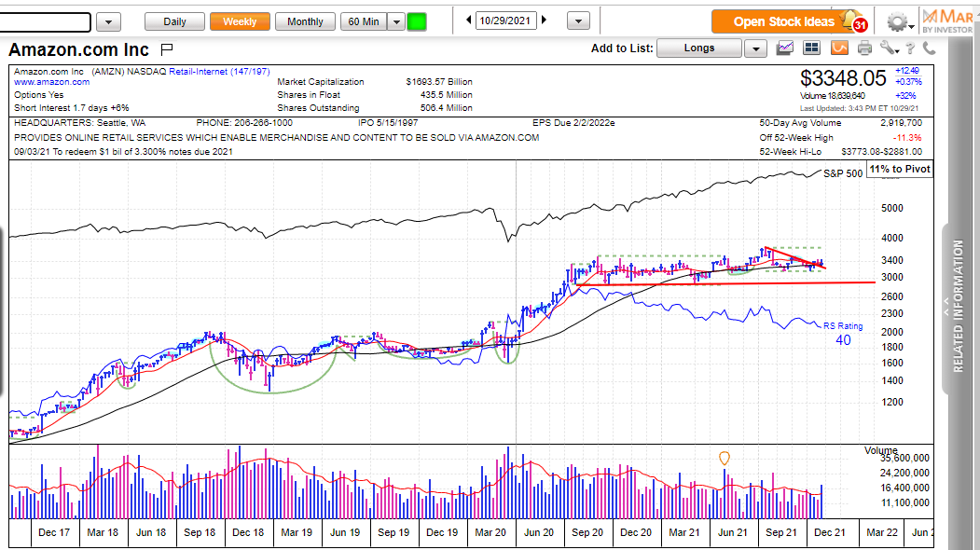Open the date picker dropdown arrow
980x550 pixels.
(578, 21)
